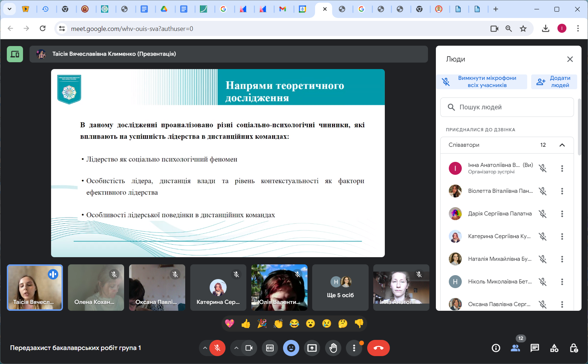Mute participant Дарія Сергіївна Палатна
Screen dimensions: 588x364
(x=543, y=213)
